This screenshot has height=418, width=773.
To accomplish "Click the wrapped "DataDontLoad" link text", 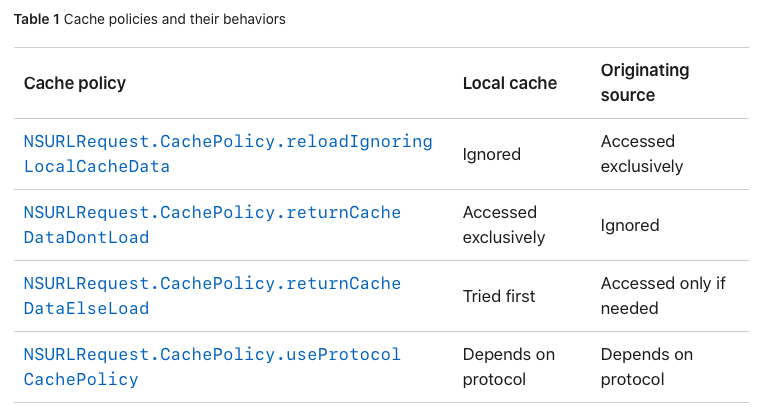I will click(87, 238).
